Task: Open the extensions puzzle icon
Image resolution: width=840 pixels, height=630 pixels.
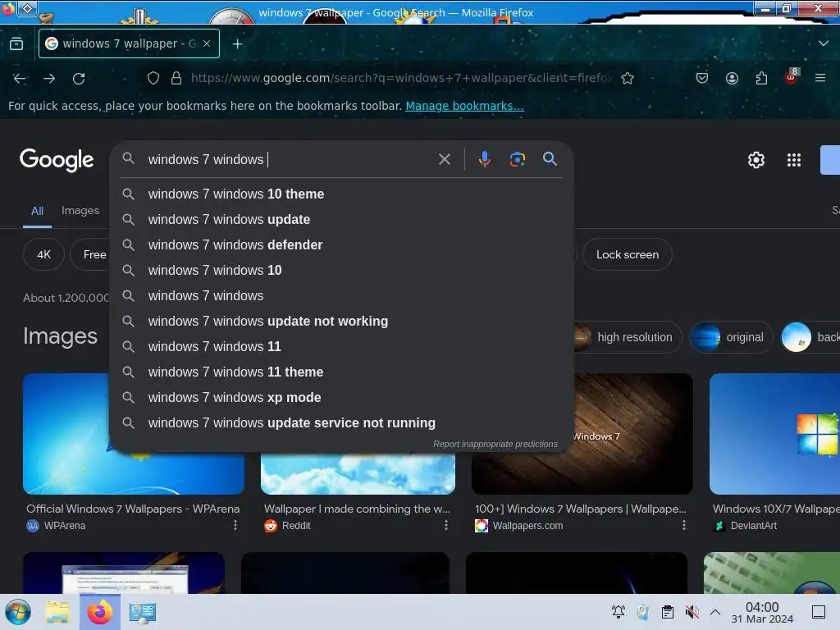Action: [761, 78]
